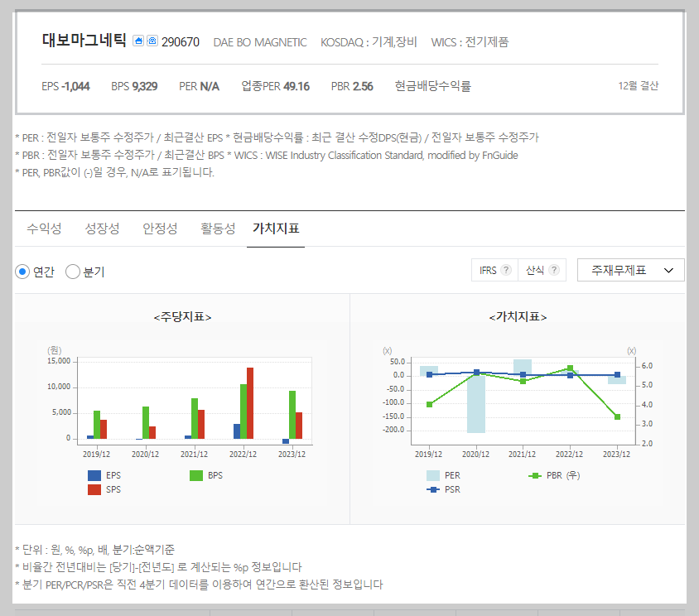Click the stock code 290670

point(181,42)
